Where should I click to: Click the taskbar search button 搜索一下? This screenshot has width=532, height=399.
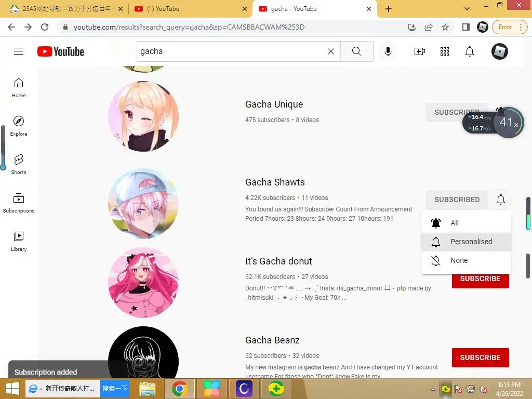click(x=115, y=389)
